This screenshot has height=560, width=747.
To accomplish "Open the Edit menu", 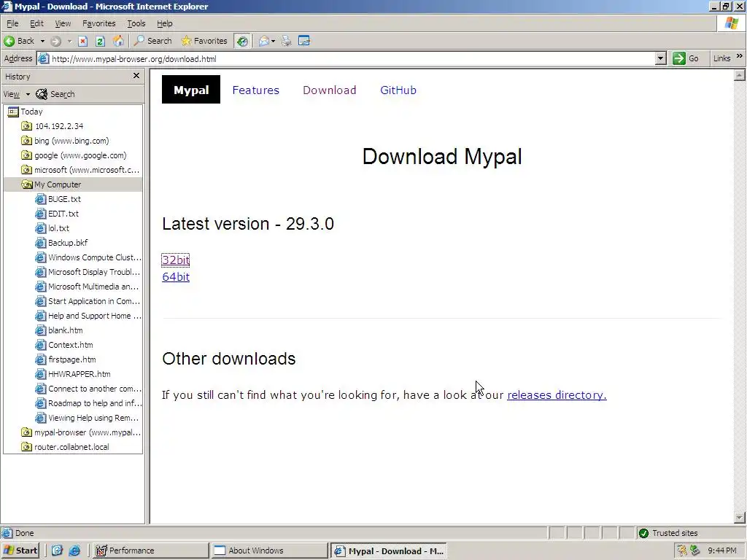I will click(x=36, y=23).
